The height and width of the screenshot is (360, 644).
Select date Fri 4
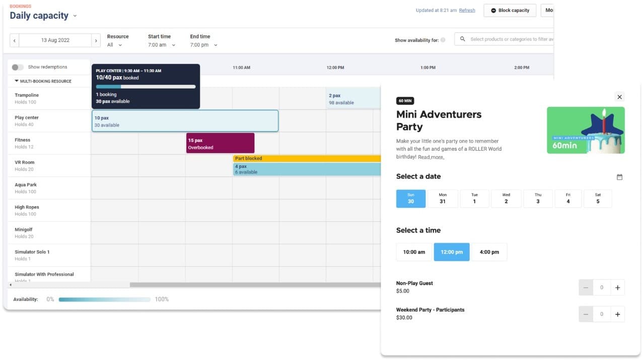[x=568, y=199]
